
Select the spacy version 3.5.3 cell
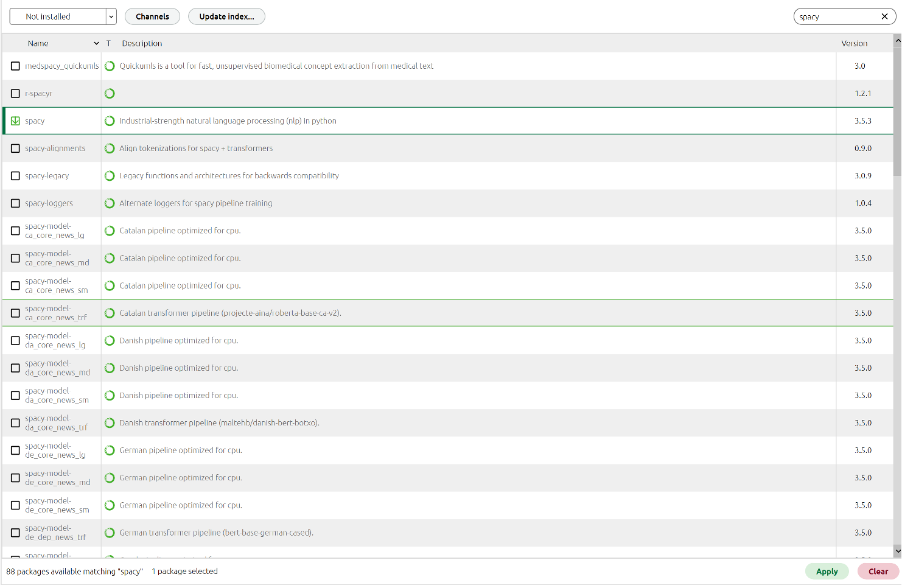pos(863,121)
